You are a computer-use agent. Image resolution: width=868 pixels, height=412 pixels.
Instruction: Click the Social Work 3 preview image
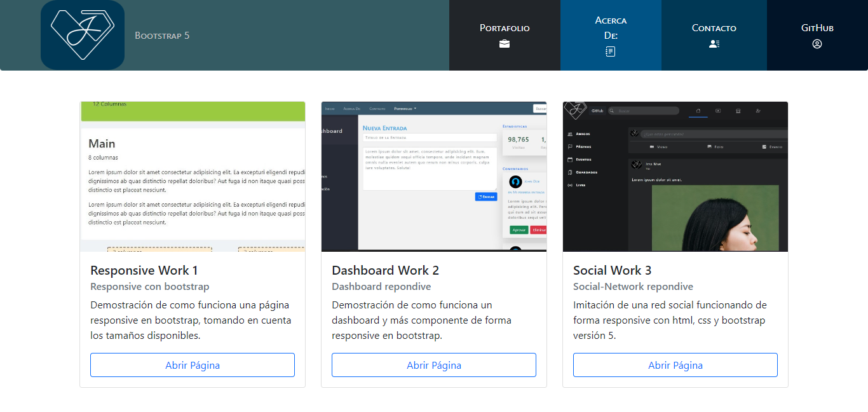tap(675, 176)
